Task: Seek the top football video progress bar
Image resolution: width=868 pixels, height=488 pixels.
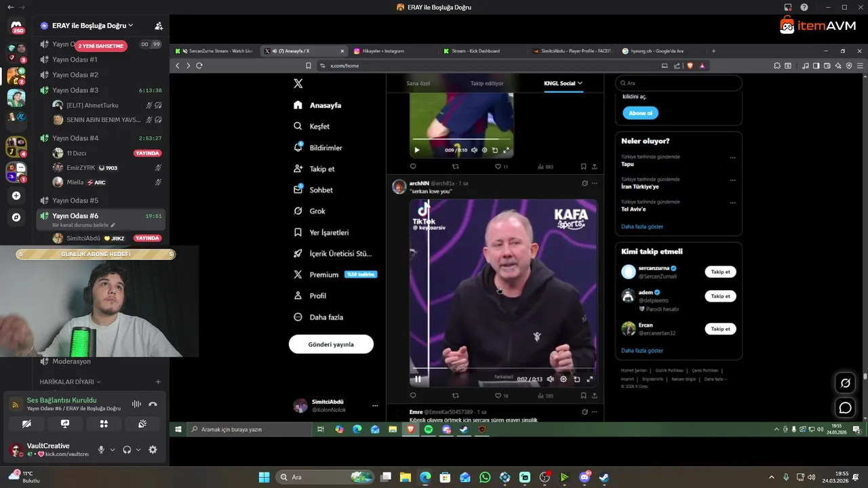Action: point(461,140)
